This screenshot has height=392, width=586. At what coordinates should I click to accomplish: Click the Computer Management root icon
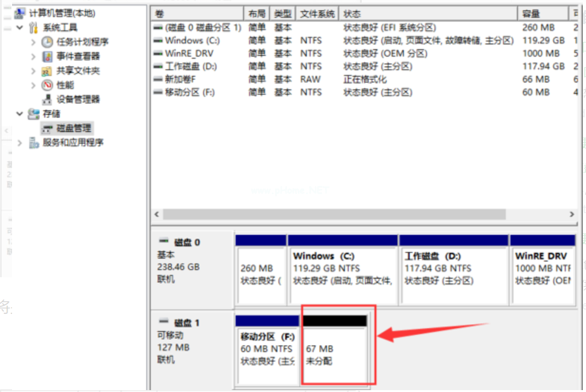click(20, 13)
